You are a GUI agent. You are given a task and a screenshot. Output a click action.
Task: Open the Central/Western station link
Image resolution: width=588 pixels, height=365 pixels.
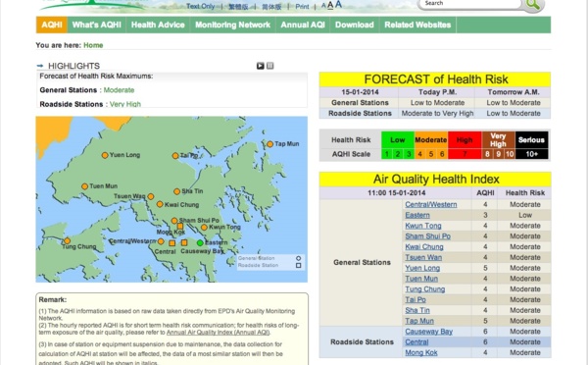[431, 204]
